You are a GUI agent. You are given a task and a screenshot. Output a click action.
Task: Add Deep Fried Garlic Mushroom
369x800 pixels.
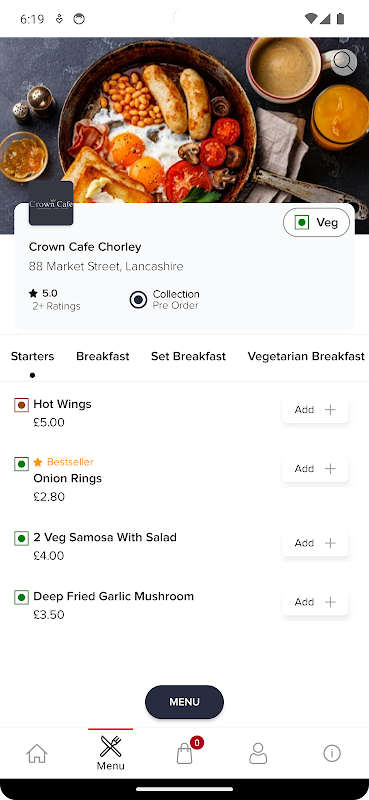[x=315, y=602]
